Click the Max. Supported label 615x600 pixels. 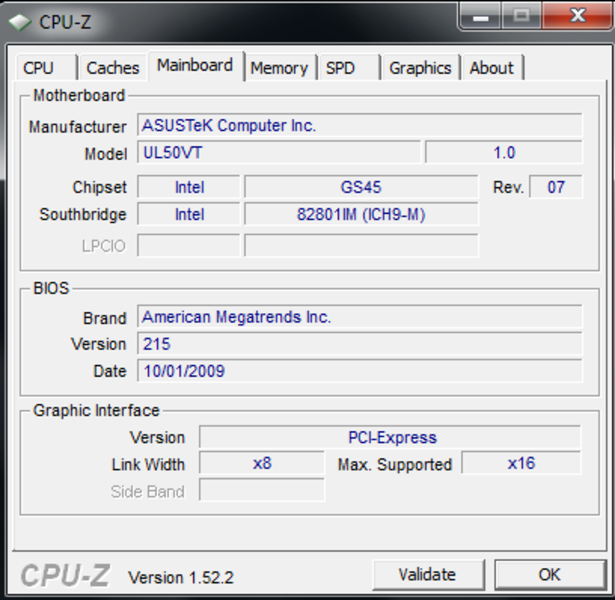(x=395, y=465)
